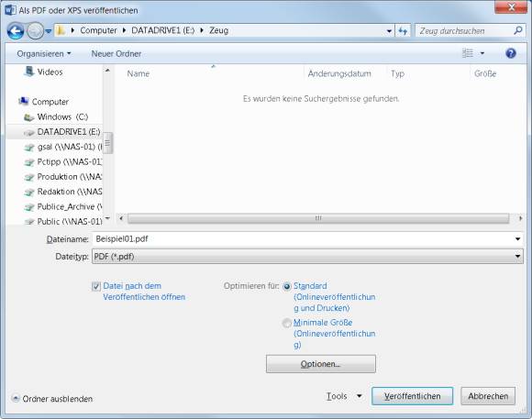532x419 pixels.
Task: Open the Videos library in sidebar
Action: [x=50, y=72]
